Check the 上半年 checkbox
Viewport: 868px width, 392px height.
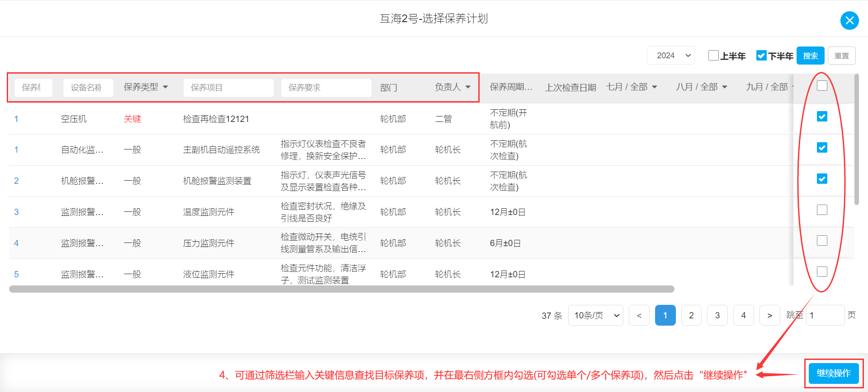(713, 55)
